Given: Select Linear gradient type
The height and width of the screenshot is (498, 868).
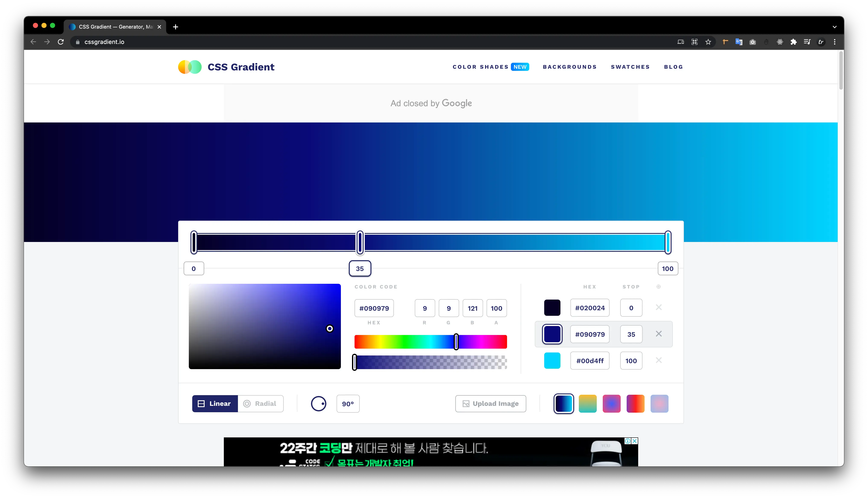Looking at the screenshot, I should click(x=215, y=404).
